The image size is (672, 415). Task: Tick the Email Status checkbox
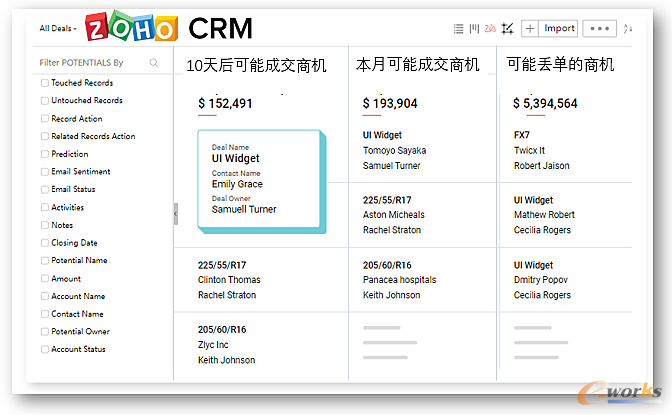[x=45, y=189]
